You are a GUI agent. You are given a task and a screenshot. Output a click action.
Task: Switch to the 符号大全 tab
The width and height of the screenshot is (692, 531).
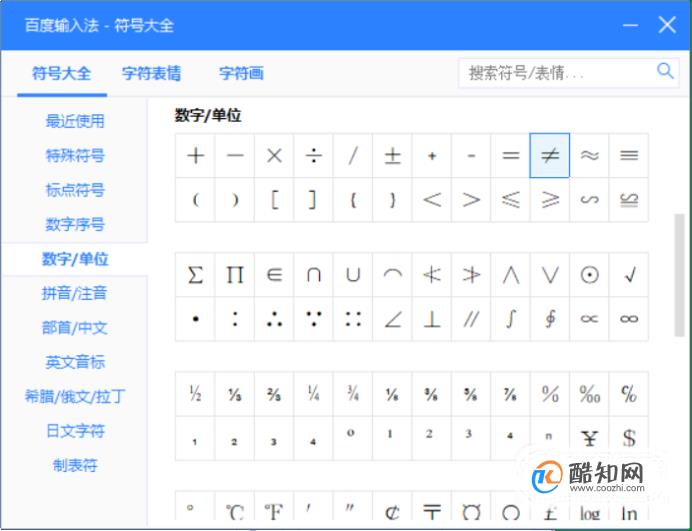[62, 73]
